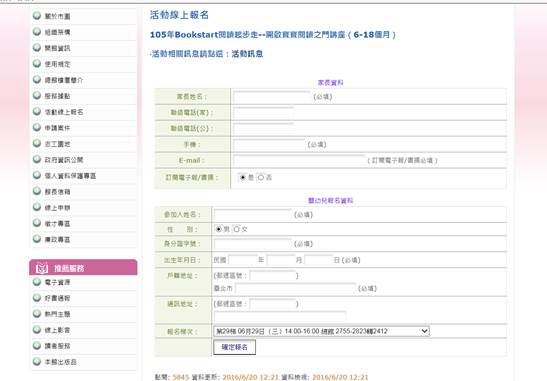Screen dimensions: 547x381
Task: Click the green bullet icon beside 電子資源
Action: [x=37, y=282]
